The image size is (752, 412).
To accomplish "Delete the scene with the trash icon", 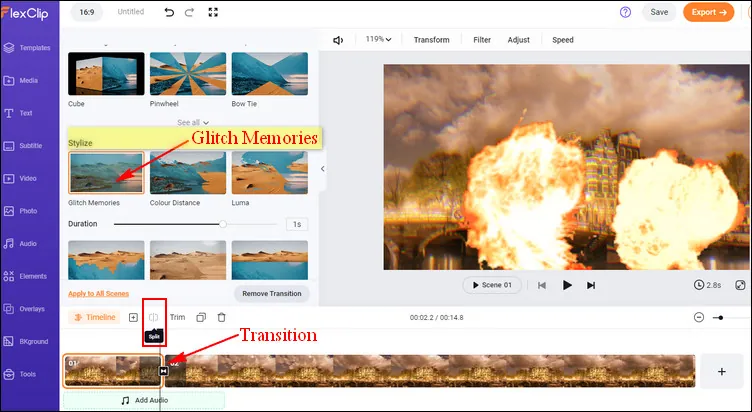I will pyautogui.click(x=222, y=318).
